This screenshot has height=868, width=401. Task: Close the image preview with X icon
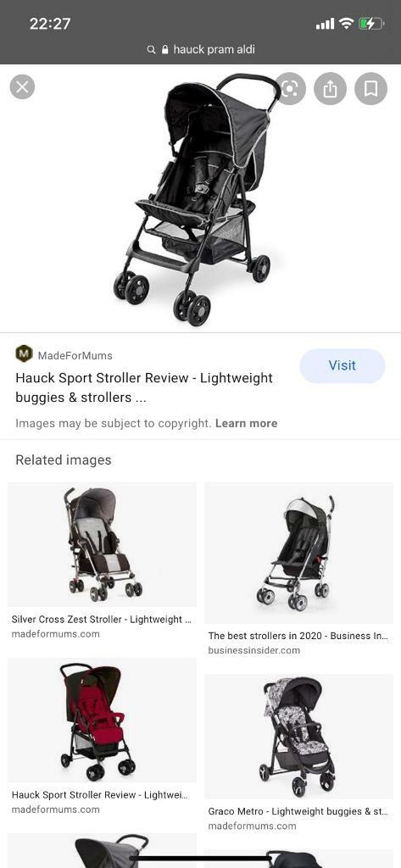click(x=22, y=87)
